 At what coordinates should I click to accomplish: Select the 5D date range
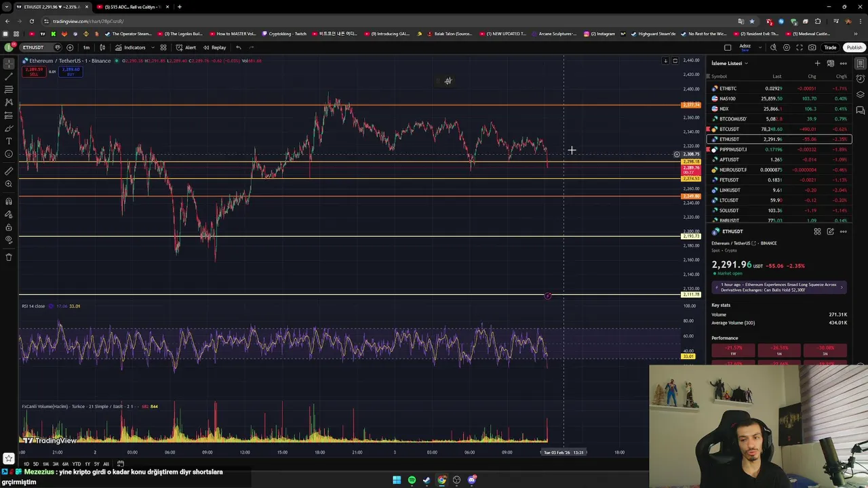click(x=36, y=464)
